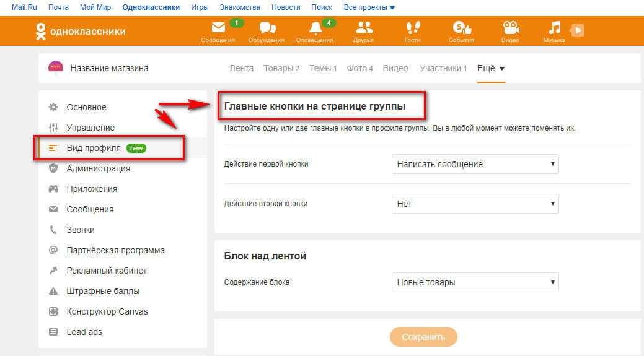Open the Видео camera icon
Image resolution: width=644 pixels, height=356 pixels.
[x=510, y=28]
